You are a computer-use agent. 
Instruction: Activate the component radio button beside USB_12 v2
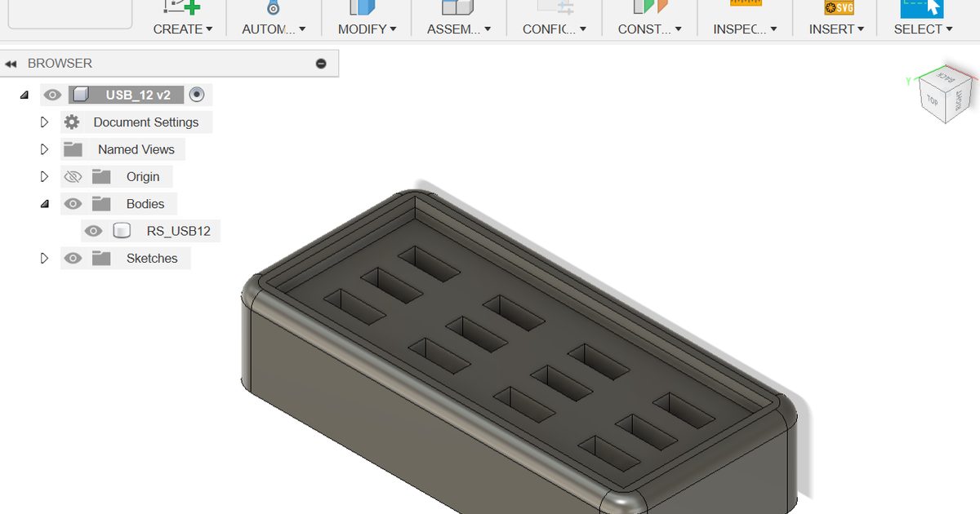196,94
